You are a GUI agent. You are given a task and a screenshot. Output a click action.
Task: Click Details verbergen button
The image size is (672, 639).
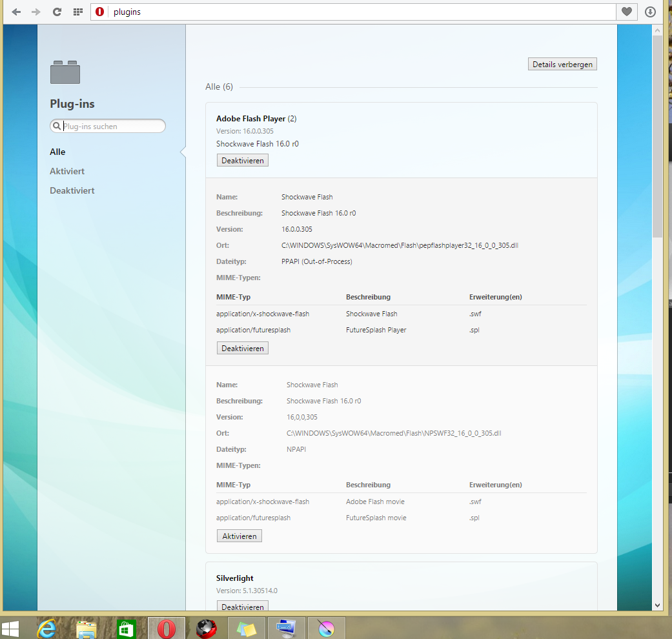(562, 65)
